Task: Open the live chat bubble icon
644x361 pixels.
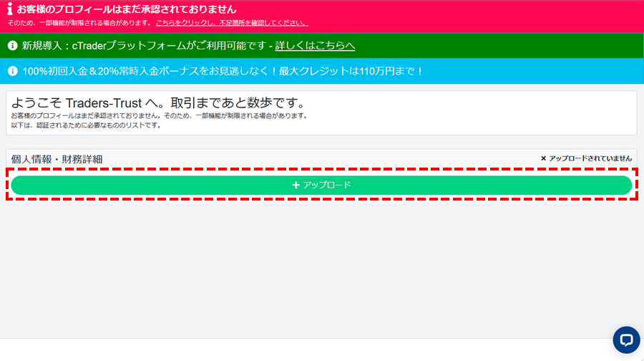Action: point(626,340)
